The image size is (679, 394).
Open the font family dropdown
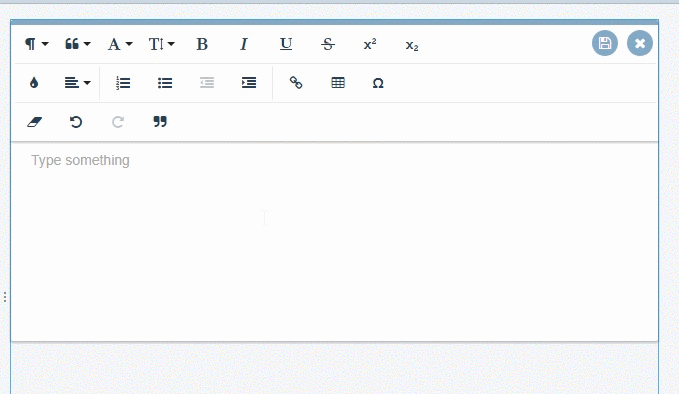(120, 44)
